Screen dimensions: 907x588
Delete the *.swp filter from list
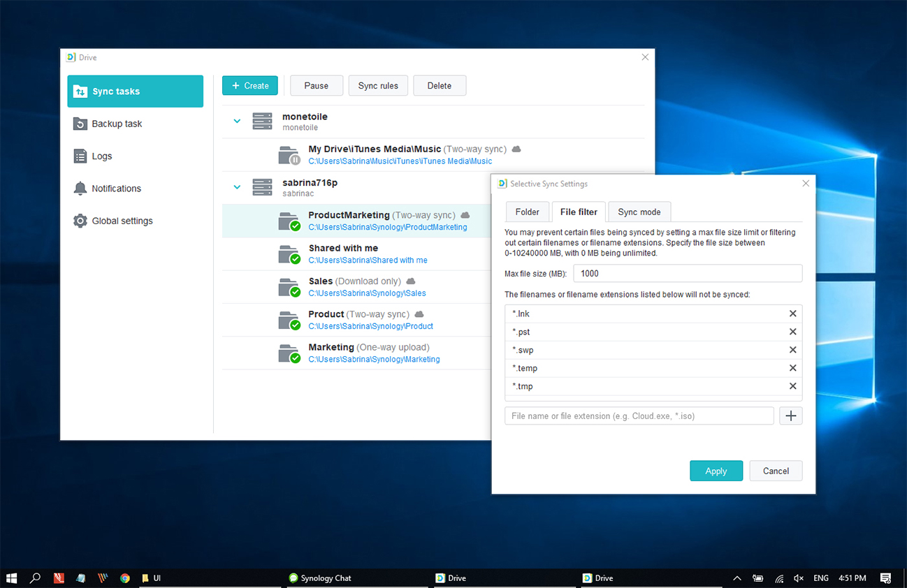tap(792, 351)
